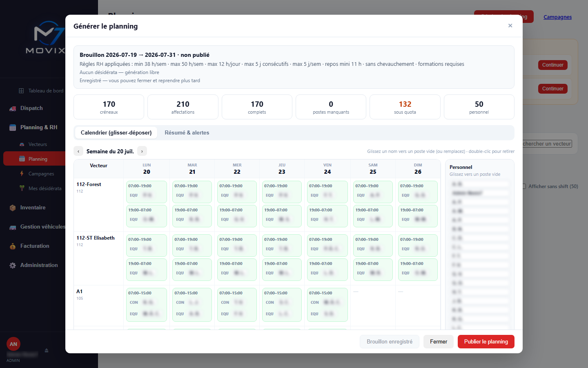Click the 50 personnel stat card
The height and width of the screenshot is (368, 588).
coord(479,107)
